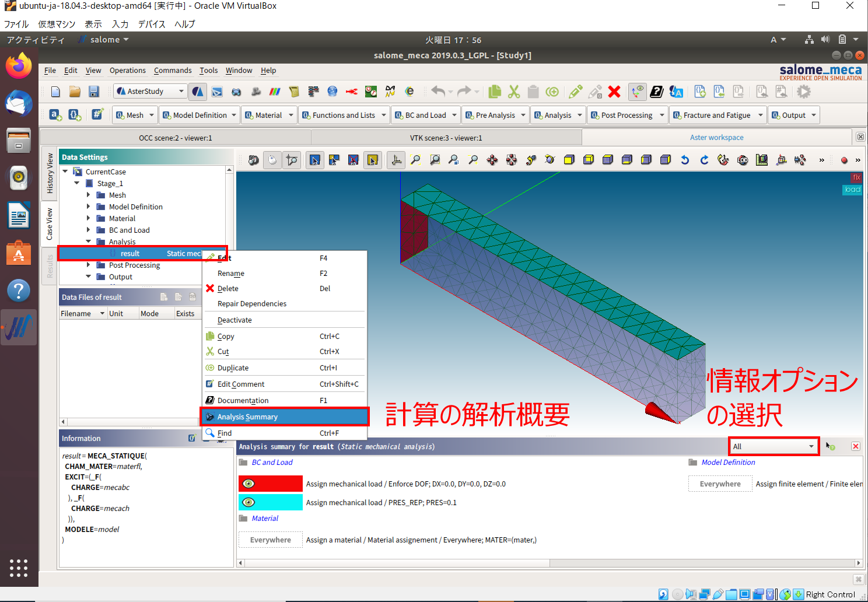Click the red X Delete icon

click(614, 92)
